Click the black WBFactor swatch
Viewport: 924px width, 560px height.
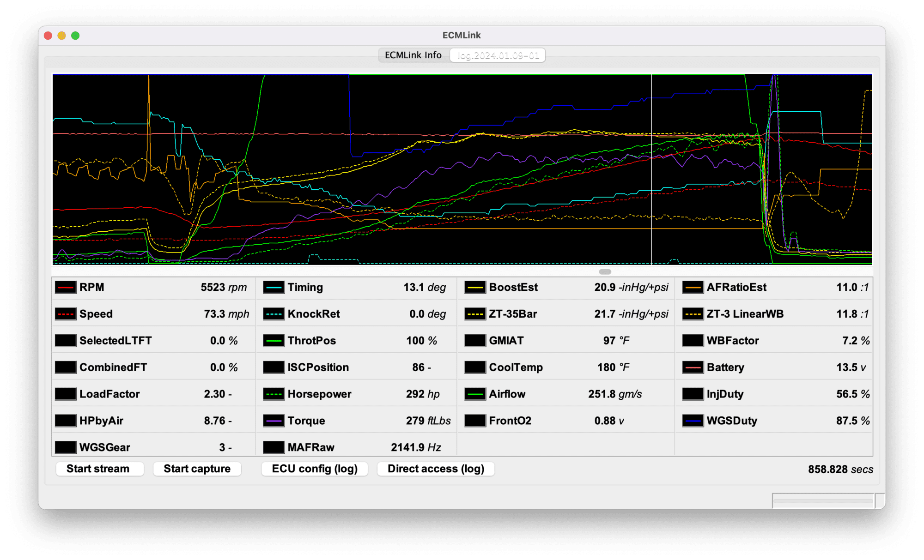693,341
